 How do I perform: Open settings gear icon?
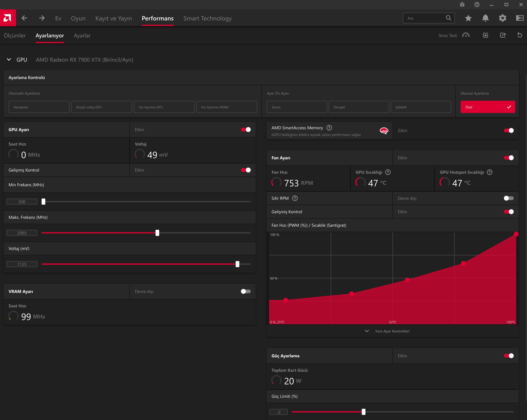tap(502, 18)
